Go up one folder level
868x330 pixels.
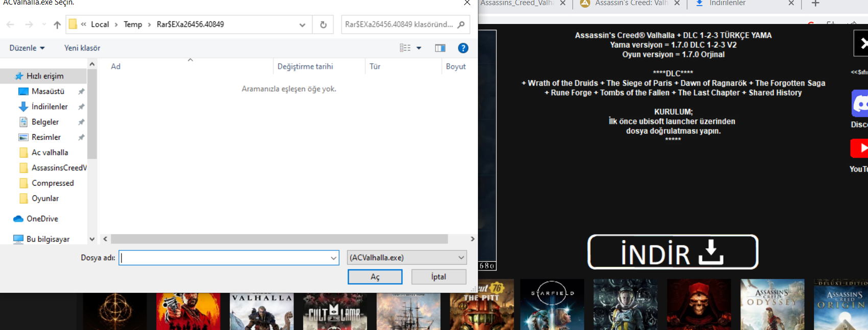(x=57, y=24)
